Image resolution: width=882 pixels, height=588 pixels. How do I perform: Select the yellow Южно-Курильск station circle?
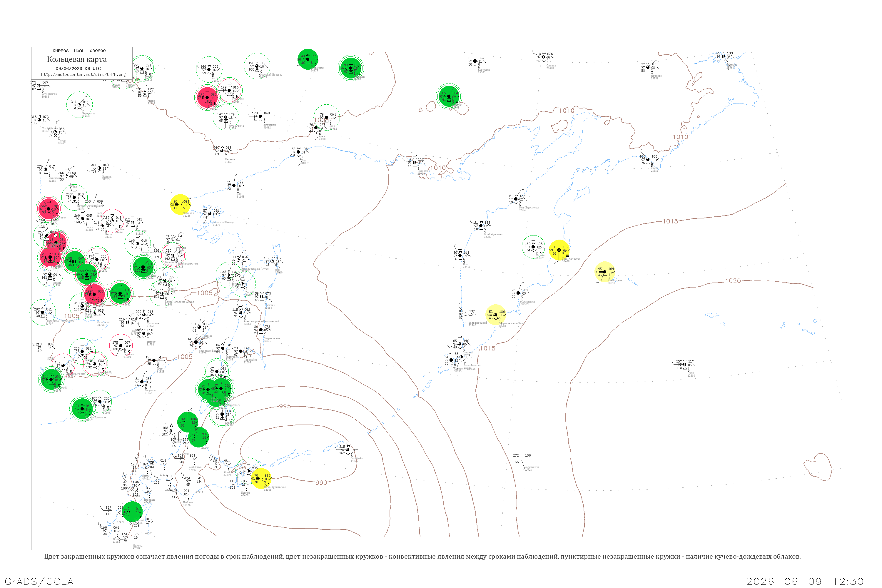(x=261, y=479)
